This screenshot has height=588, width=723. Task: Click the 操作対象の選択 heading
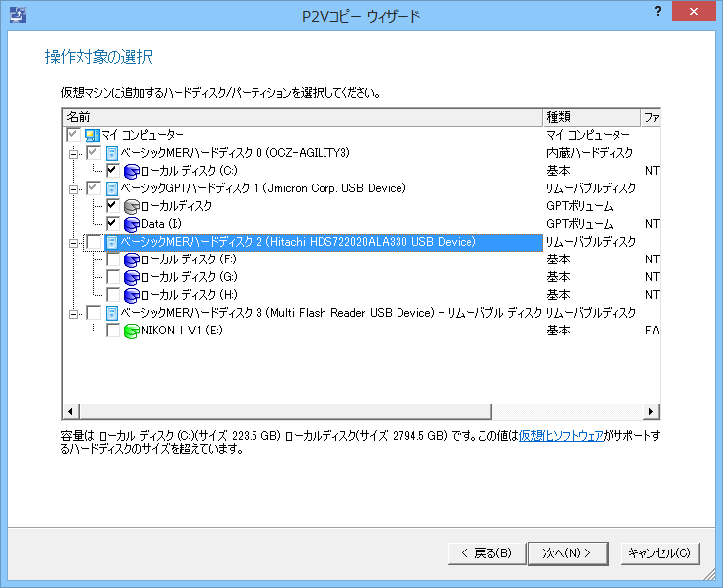(x=99, y=57)
